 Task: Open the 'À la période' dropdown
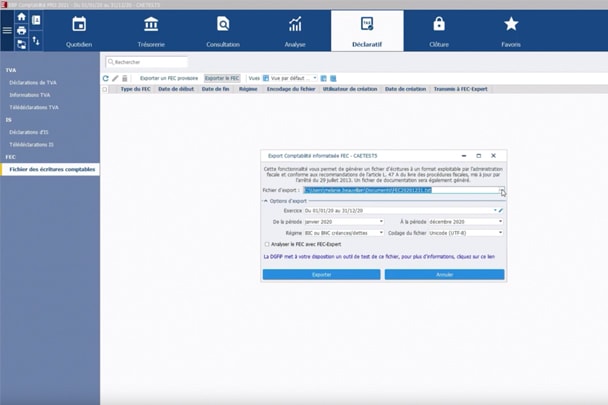[x=499, y=222]
